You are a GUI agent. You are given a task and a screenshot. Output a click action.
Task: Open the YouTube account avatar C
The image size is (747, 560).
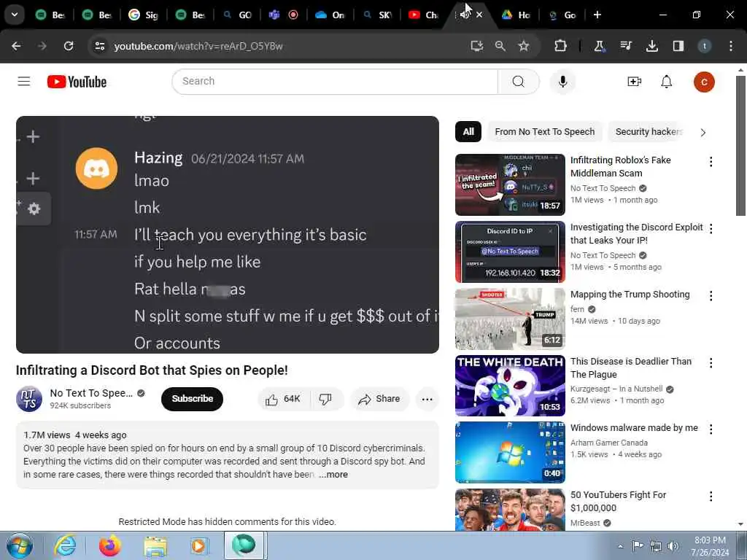(704, 82)
